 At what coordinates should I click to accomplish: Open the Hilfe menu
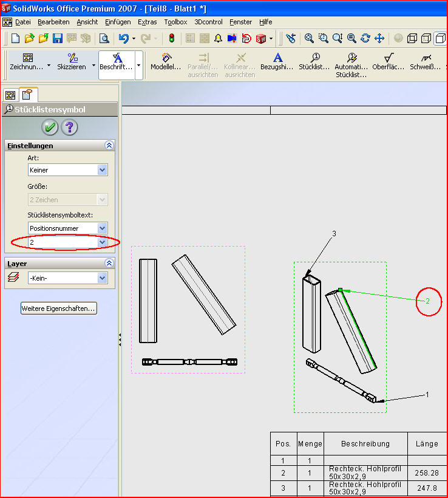click(265, 22)
